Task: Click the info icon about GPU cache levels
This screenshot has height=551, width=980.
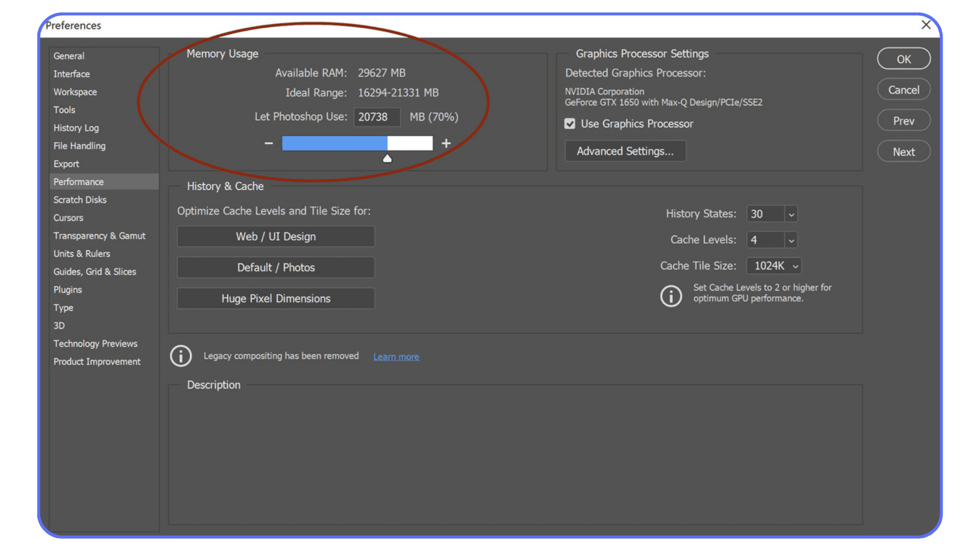Action: tap(671, 296)
